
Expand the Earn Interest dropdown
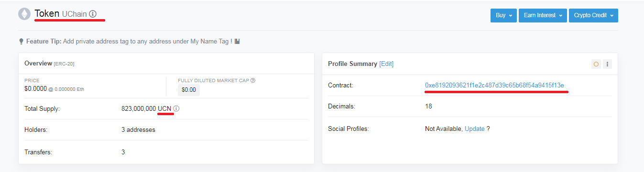point(543,15)
